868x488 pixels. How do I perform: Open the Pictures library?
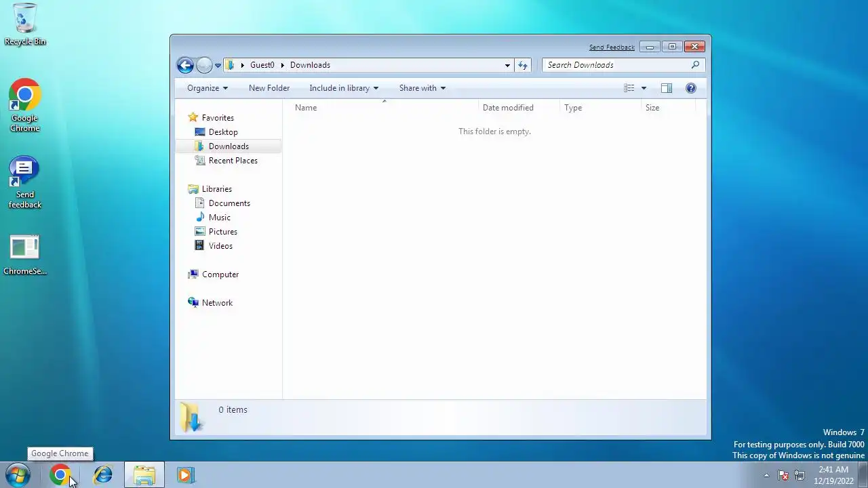(x=223, y=232)
